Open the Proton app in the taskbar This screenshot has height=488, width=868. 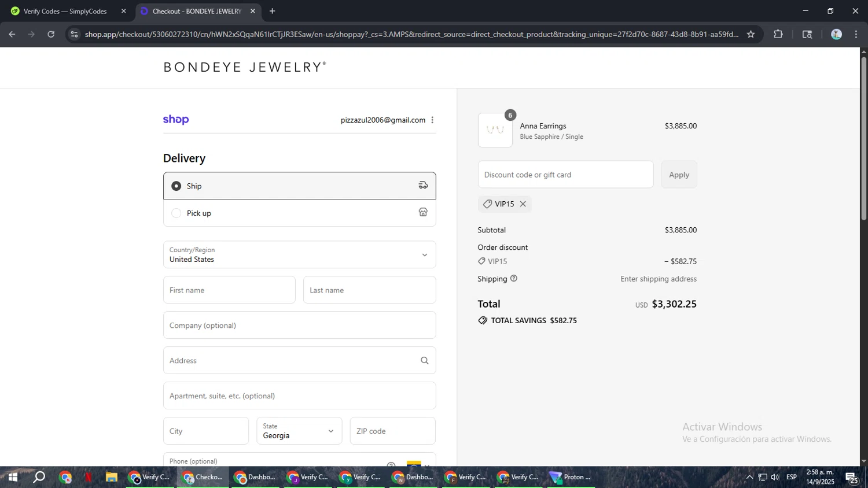tap(572, 478)
